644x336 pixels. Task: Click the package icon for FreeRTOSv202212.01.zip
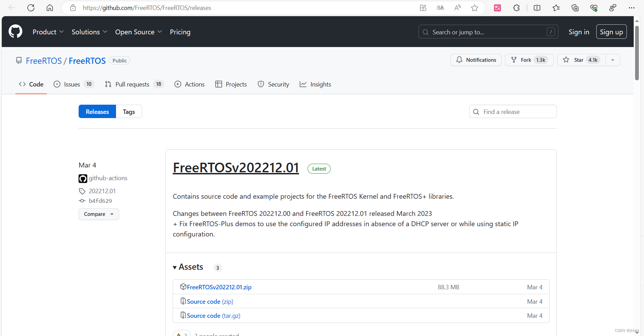(183, 287)
